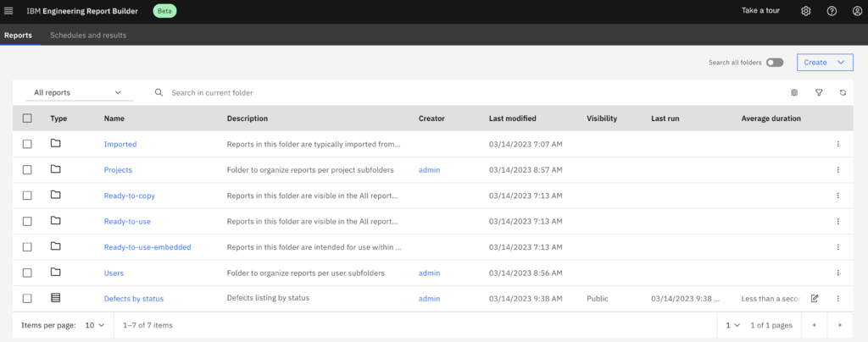
Task: Expand the All reports dropdown
Action: (77, 93)
